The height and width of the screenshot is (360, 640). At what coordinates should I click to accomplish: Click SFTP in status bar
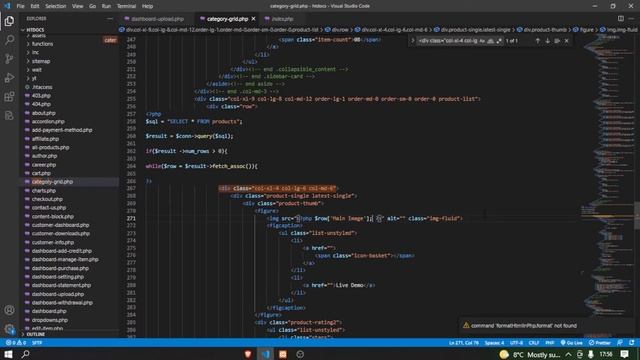37,343
